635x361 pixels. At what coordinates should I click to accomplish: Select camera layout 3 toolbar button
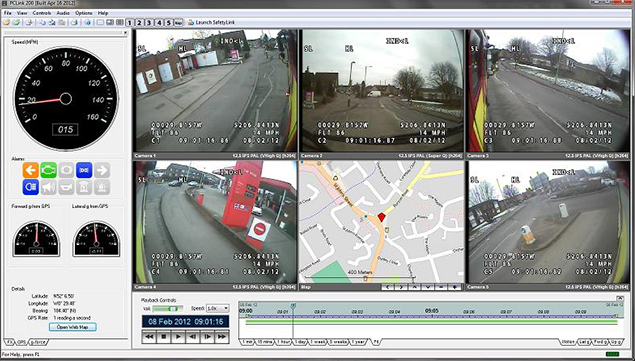coord(149,23)
